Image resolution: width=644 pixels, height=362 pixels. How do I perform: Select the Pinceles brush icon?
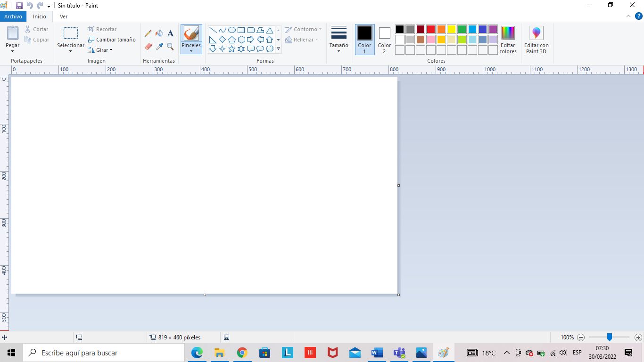191,34
